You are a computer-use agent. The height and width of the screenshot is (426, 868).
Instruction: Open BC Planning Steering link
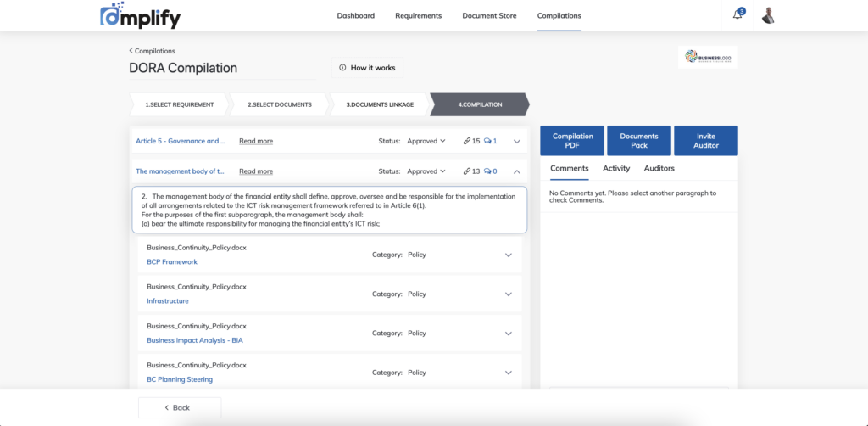180,380
